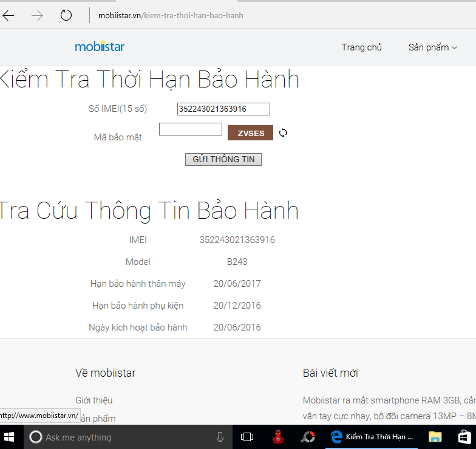476x449 pixels.
Task: Switch to Edge Kiểm Tra Thời Hạn window
Action: pos(372,437)
